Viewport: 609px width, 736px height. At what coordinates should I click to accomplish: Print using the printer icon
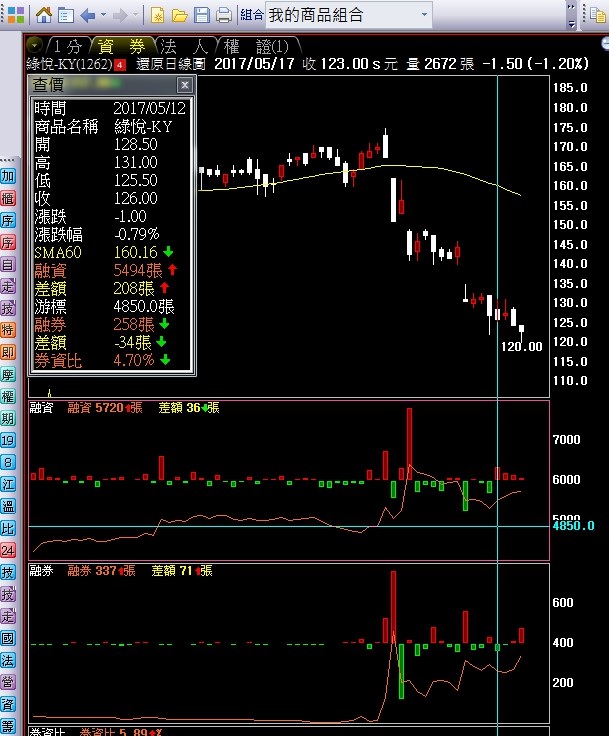pyautogui.click(x=224, y=15)
